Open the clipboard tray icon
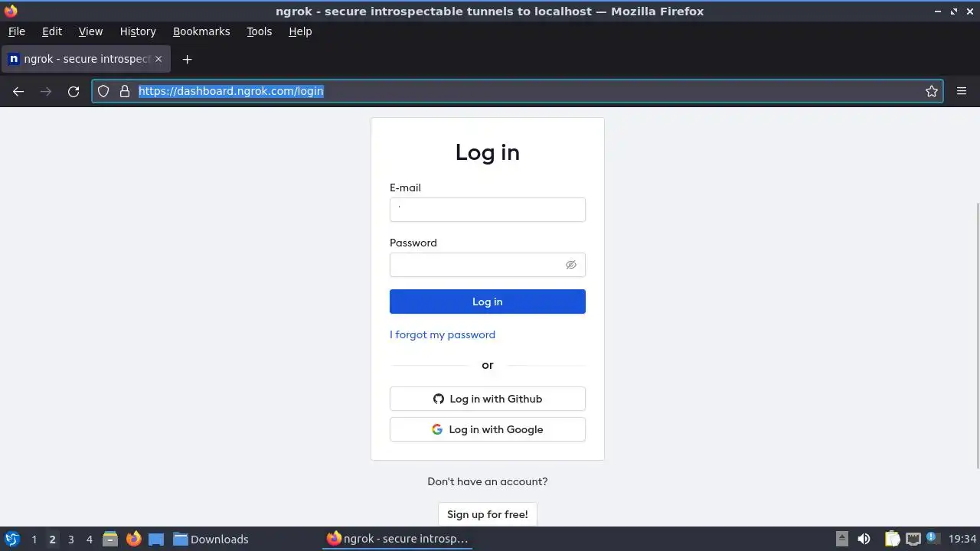This screenshot has width=980, height=551. [892, 539]
